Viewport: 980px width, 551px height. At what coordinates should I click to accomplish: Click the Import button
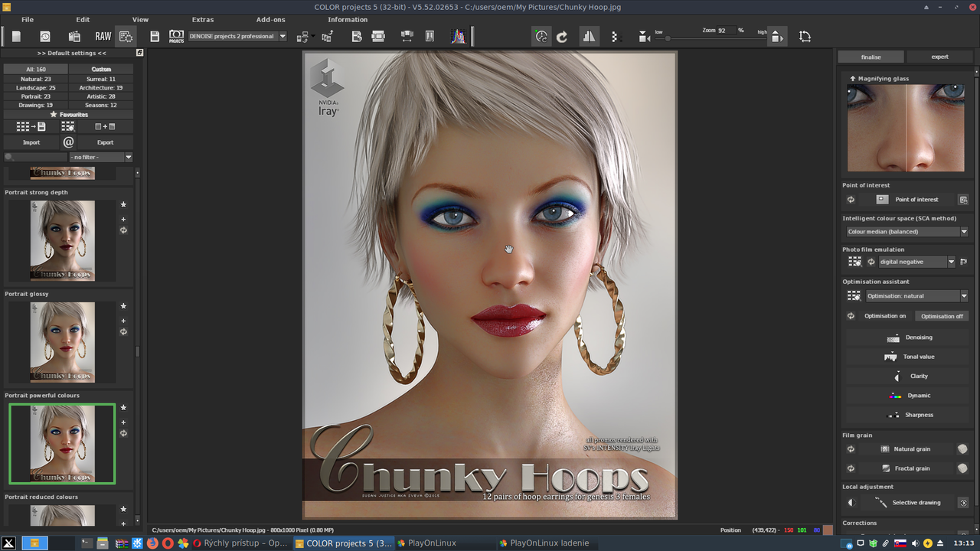(31, 142)
